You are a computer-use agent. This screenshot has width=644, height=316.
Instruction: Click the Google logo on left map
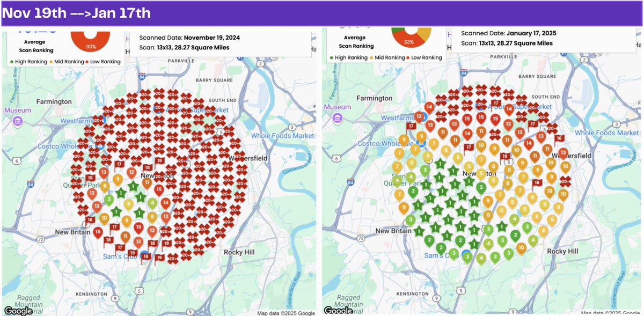tap(18, 311)
